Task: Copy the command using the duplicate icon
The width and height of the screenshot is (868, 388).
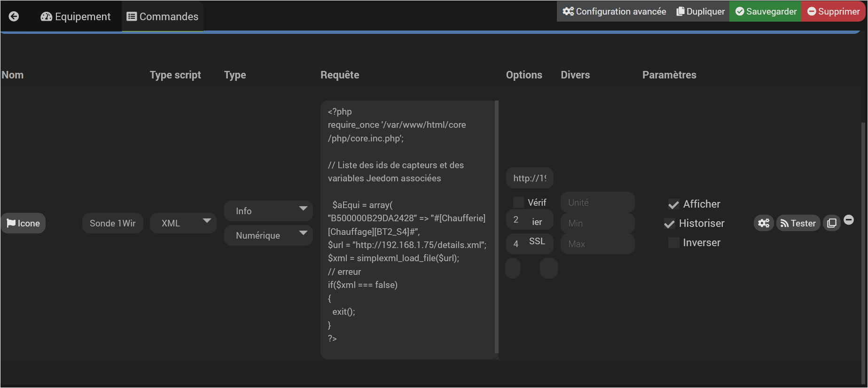Action: 831,223
